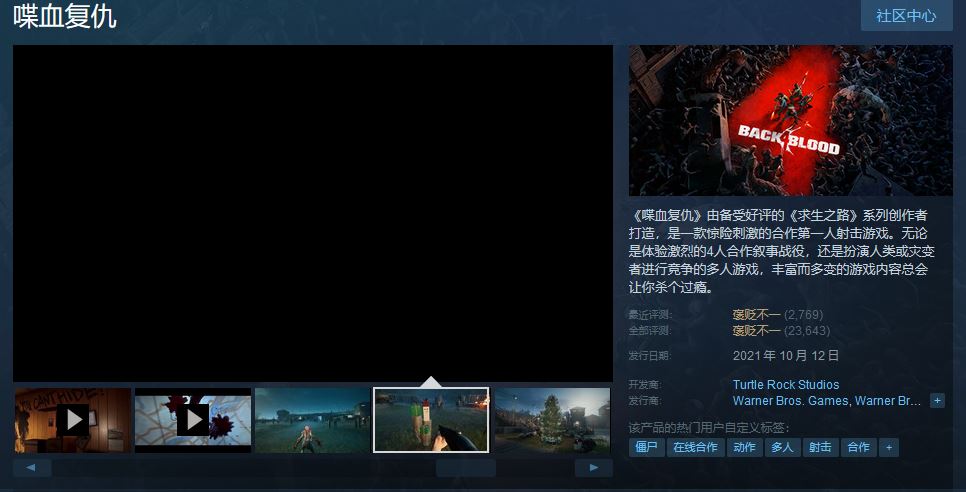Select the 在线合作 tag
Screen dimensions: 966x492
coord(696,448)
